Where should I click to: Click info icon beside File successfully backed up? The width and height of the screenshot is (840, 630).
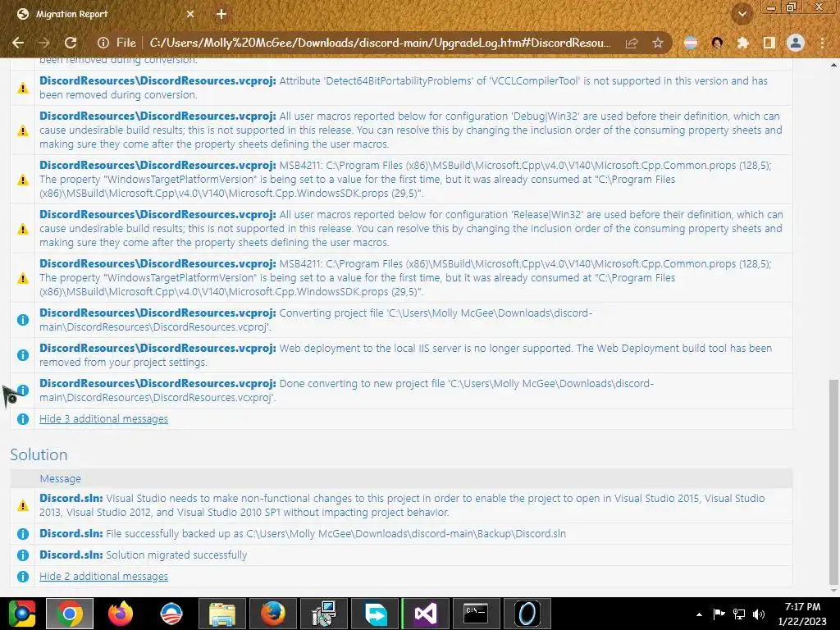22,533
